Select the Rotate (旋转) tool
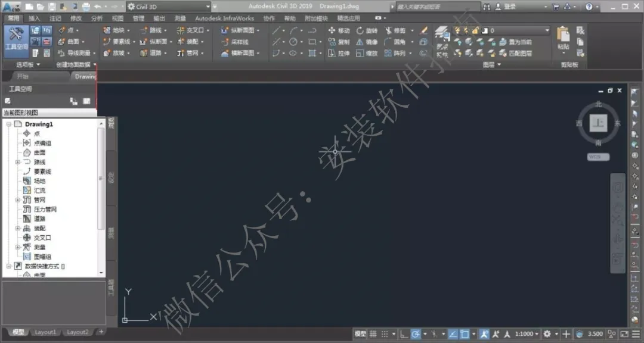This screenshot has width=644, height=343. point(366,30)
